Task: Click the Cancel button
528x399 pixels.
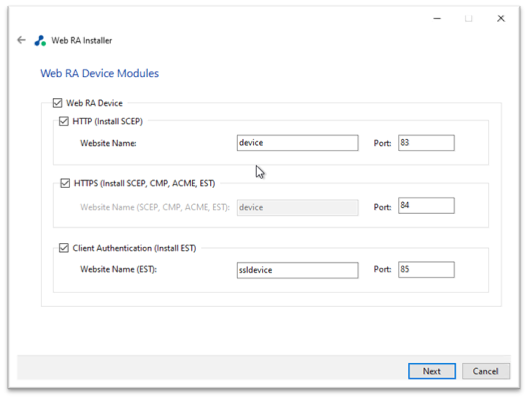Action: [486, 371]
